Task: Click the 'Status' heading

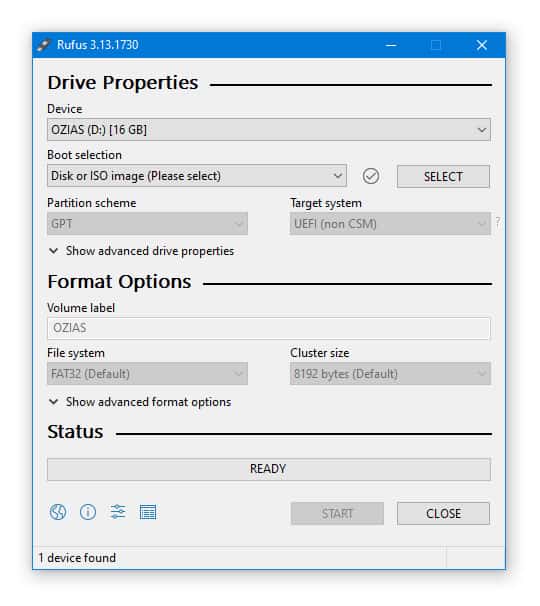Action: coord(75,432)
